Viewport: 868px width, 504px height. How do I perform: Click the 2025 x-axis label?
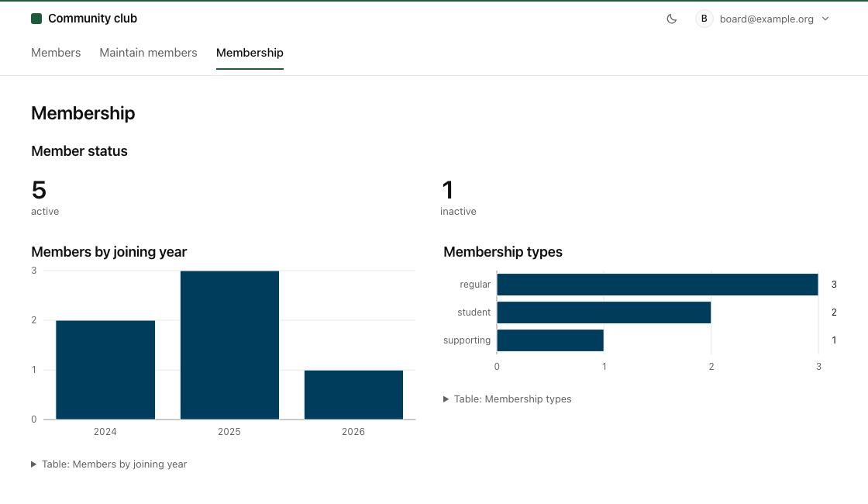[229, 432]
